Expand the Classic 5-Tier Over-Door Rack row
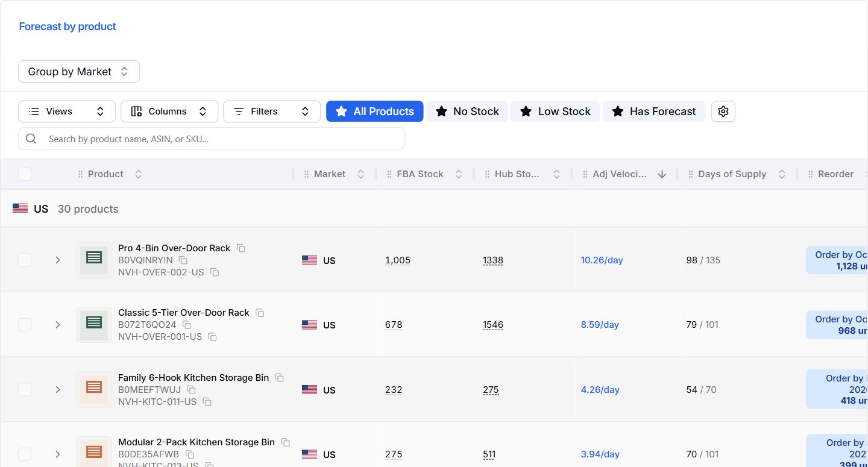 tap(58, 325)
